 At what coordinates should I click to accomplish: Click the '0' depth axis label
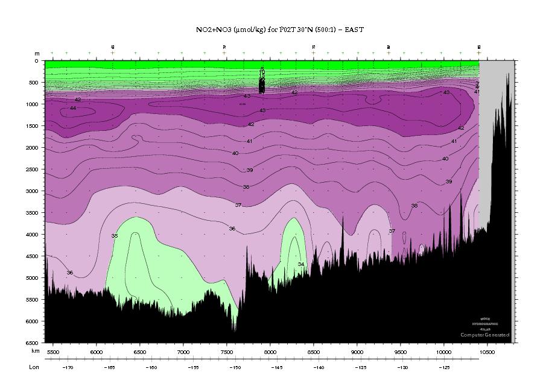point(37,61)
